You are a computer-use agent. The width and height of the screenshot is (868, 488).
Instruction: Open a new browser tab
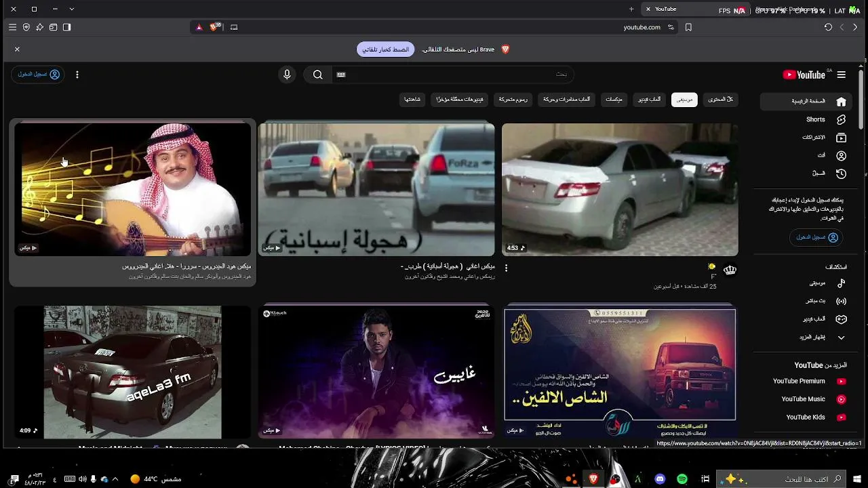[x=631, y=9]
